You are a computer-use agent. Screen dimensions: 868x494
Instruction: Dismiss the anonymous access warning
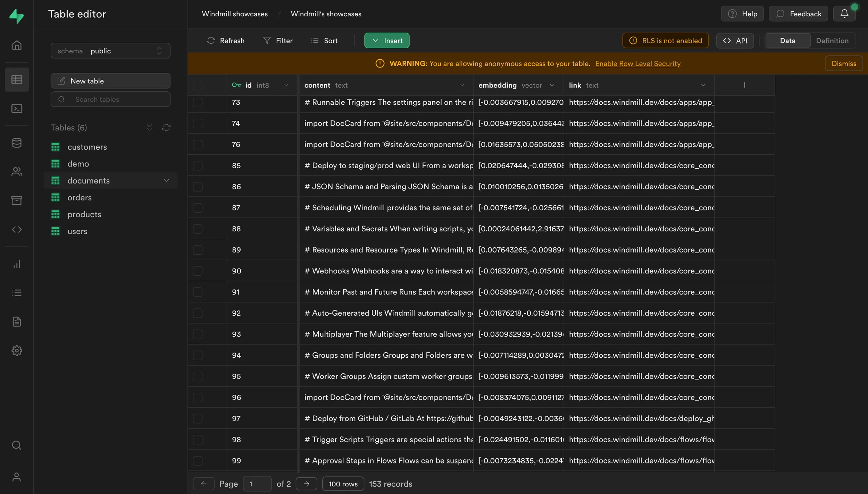click(843, 63)
